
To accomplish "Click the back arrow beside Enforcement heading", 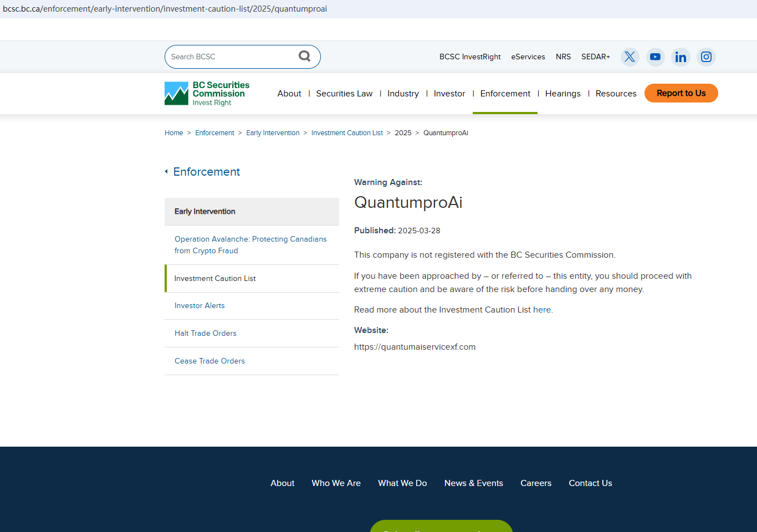I will [x=166, y=172].
